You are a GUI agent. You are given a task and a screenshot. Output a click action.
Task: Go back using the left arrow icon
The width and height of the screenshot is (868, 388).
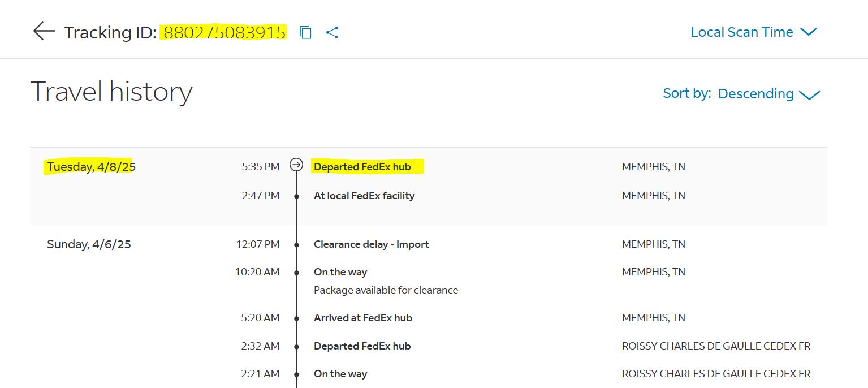[44, 32]
